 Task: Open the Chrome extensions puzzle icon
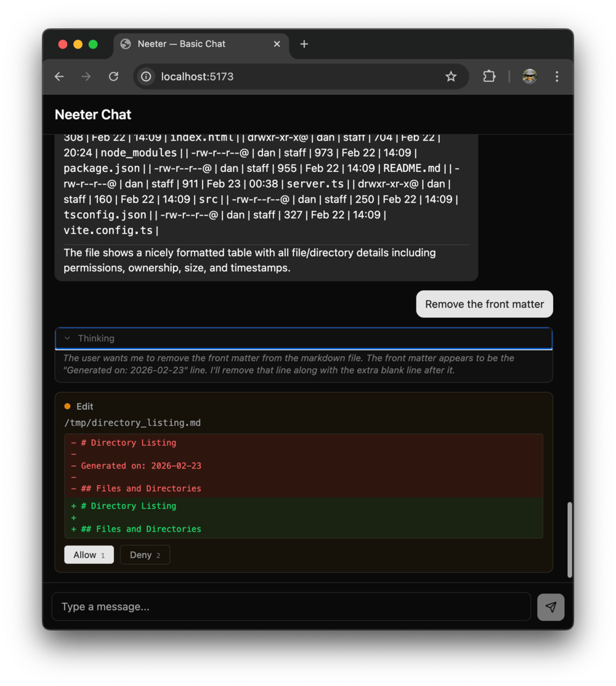(489, 76)
